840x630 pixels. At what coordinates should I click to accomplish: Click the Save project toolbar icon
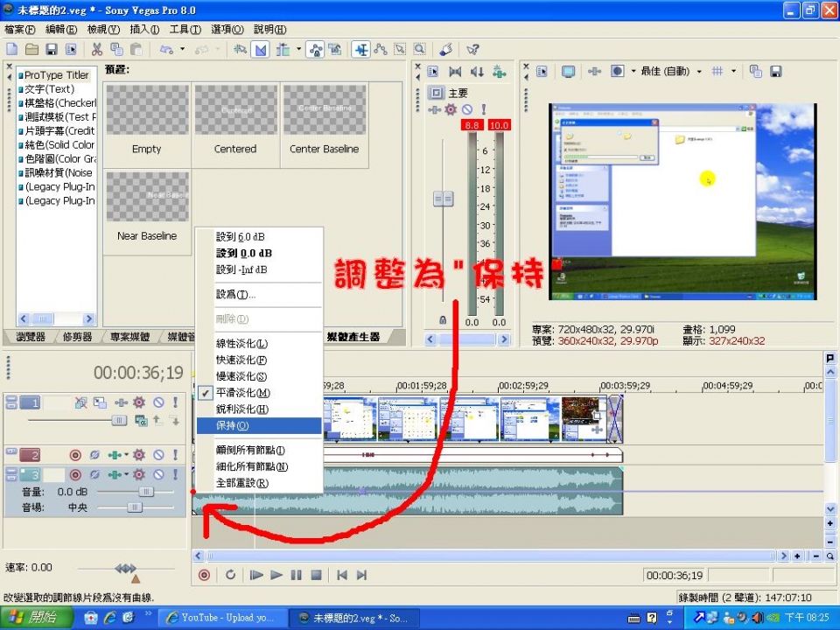51,50
